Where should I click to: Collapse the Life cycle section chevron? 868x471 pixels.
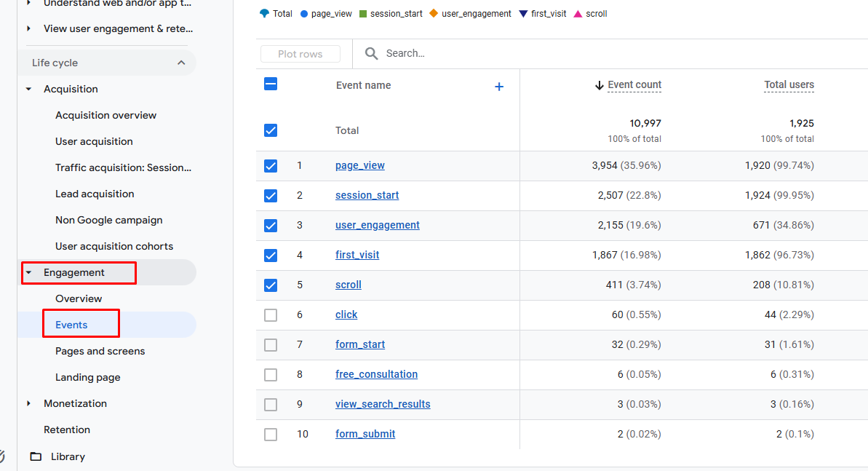click(181, 63)
